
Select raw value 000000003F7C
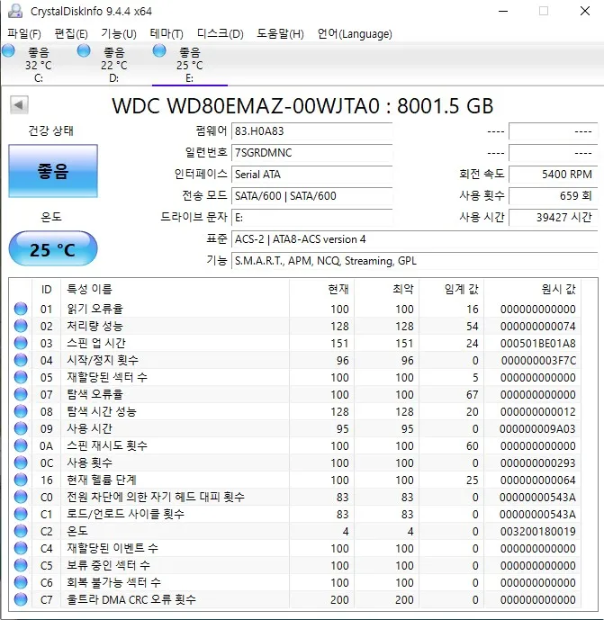click(x=538, y=360)
